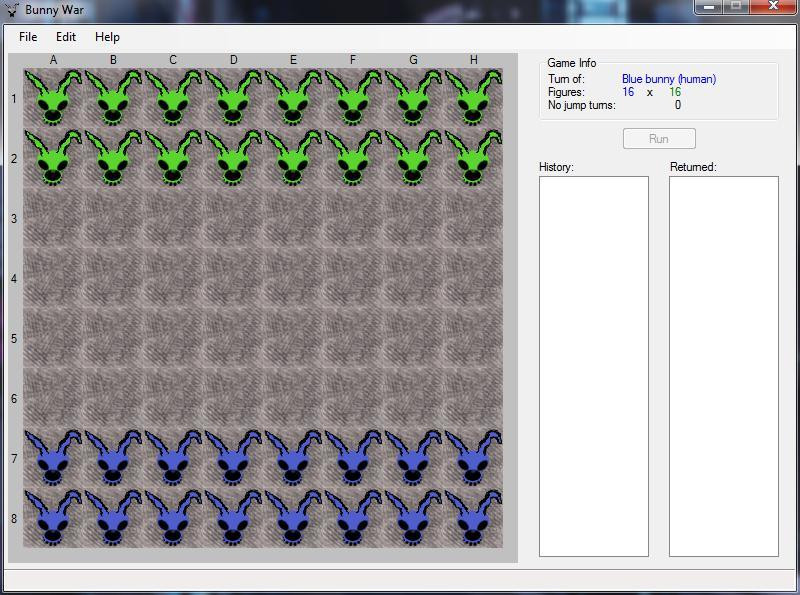
Task: Click empty board square D3
Action: (x=233, y=218)
